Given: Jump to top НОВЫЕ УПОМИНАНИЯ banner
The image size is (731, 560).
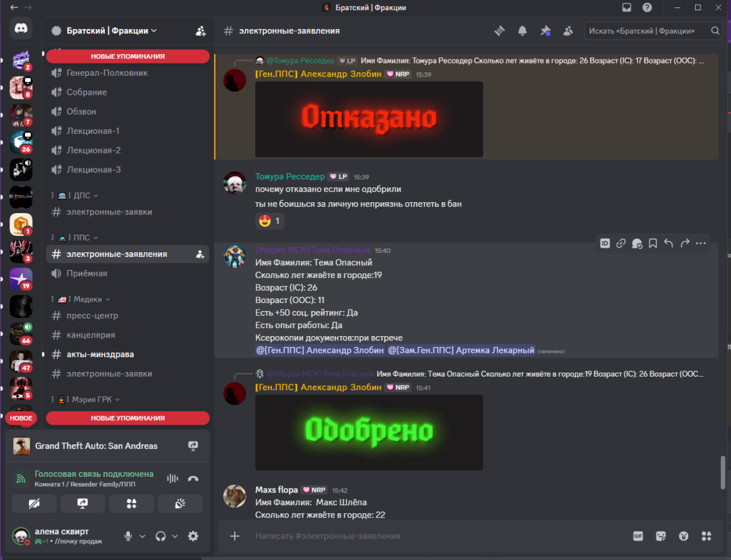Looking at the screenshot, I should coord(128,56).
